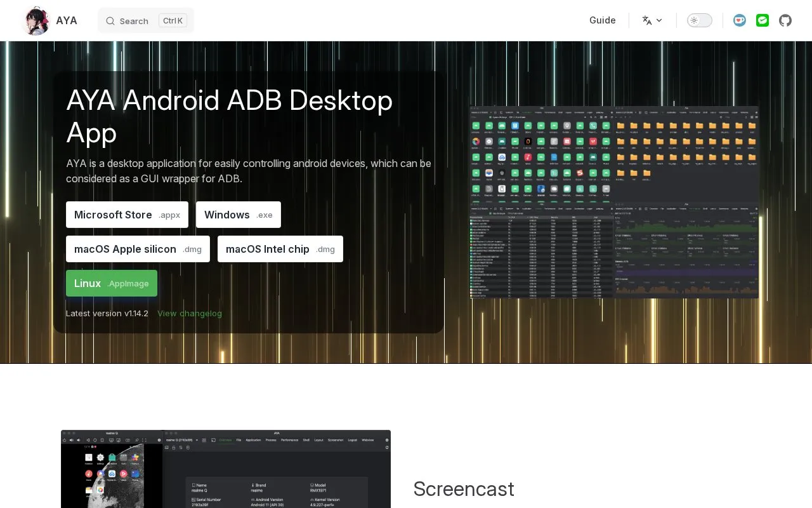
Task: Expand the language selector dropdown
Action: [652, 20]
